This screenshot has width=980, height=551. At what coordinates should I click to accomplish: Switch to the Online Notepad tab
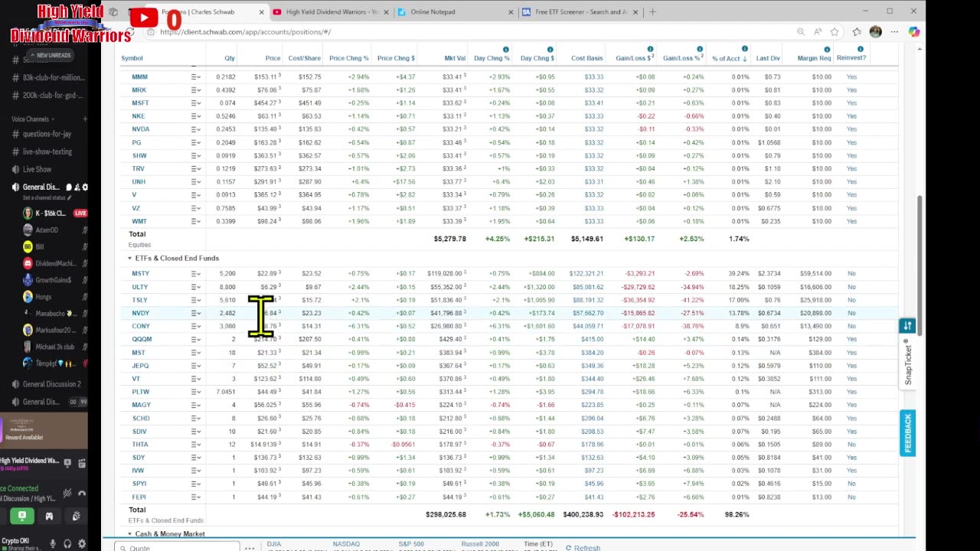(455, 12)
